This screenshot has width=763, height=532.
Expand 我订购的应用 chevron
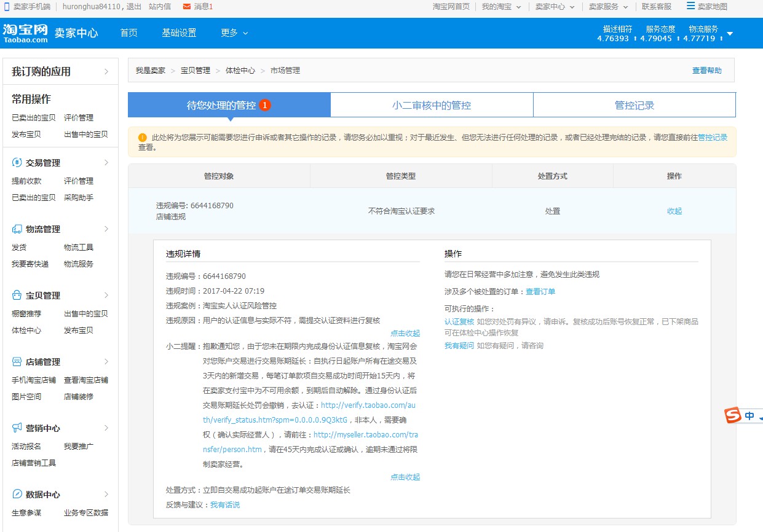[x=106, y=72]
